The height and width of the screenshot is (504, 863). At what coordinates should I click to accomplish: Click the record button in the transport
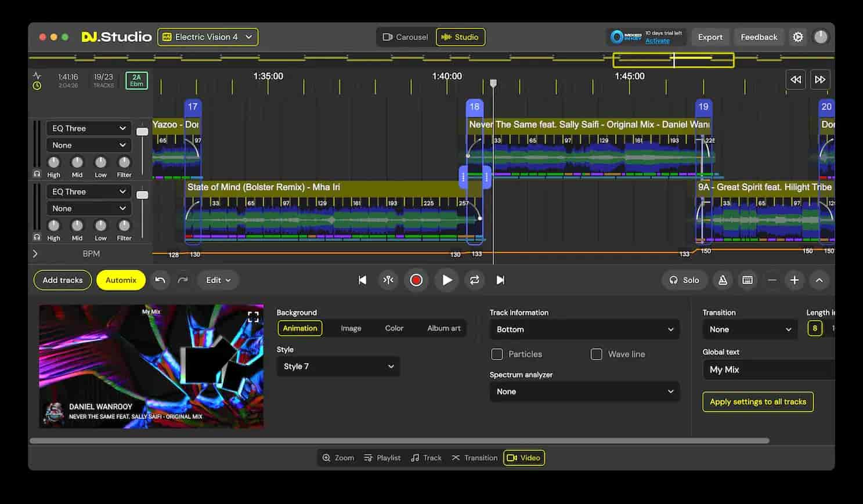point(416,280)
